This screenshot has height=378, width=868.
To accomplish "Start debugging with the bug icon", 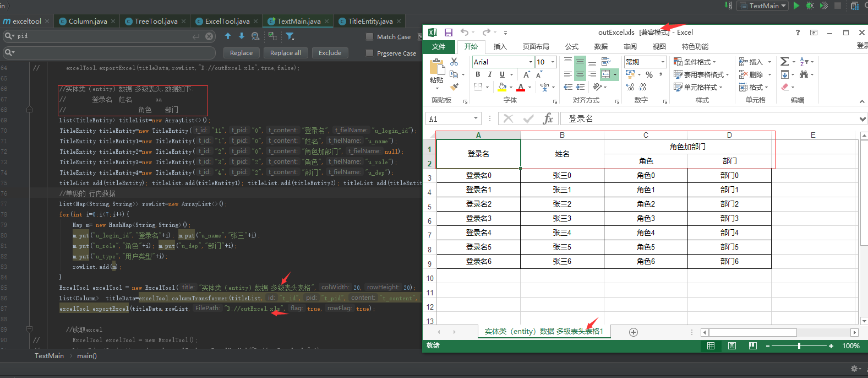I will [810, 6].
